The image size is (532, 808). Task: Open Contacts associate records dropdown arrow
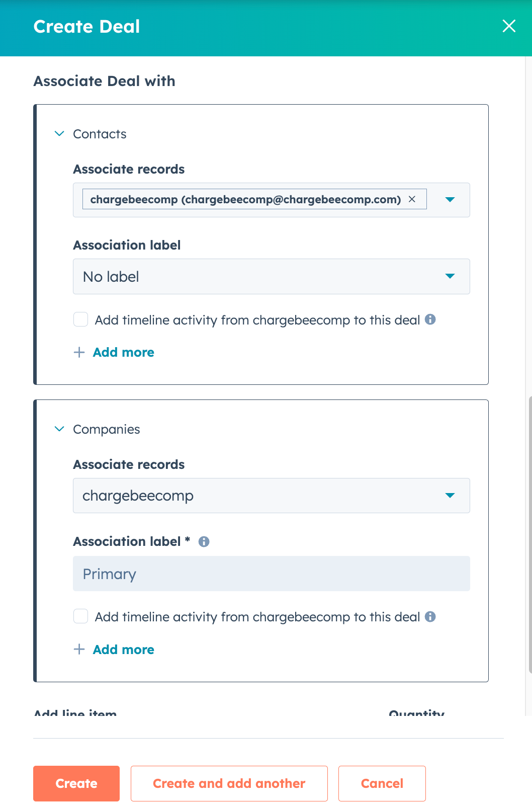[450, 200]
